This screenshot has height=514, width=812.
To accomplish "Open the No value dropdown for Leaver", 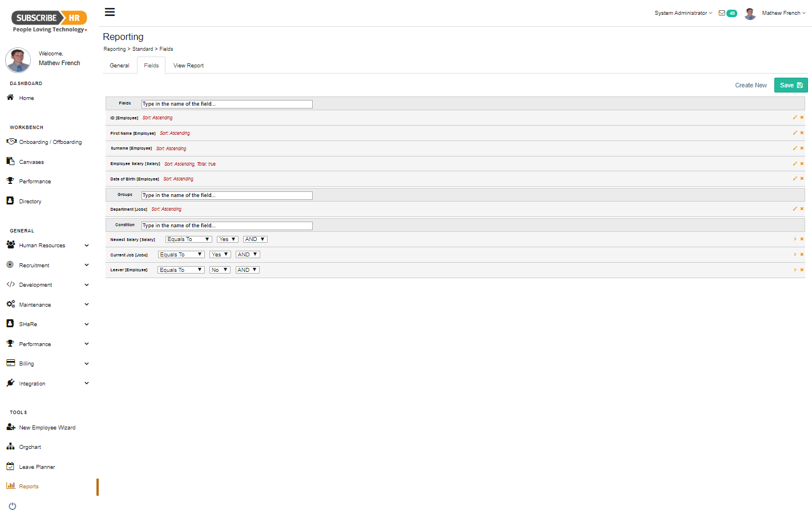I will pos(220,270).
